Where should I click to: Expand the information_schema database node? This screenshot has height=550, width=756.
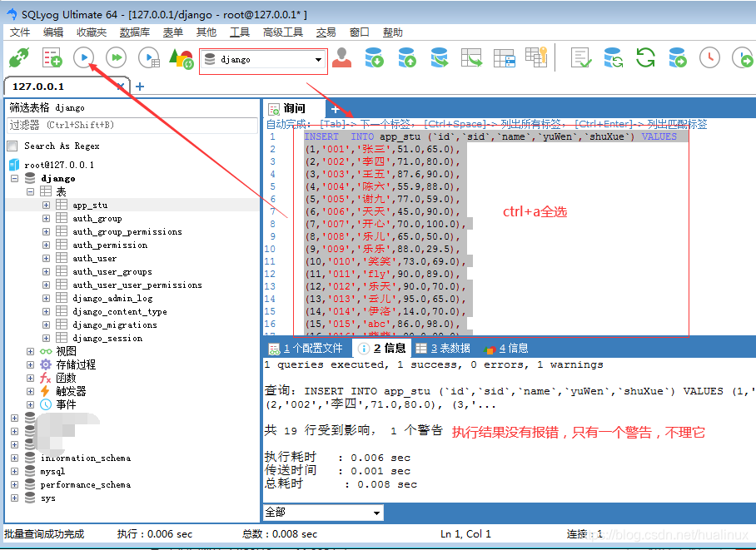point(14,458)
